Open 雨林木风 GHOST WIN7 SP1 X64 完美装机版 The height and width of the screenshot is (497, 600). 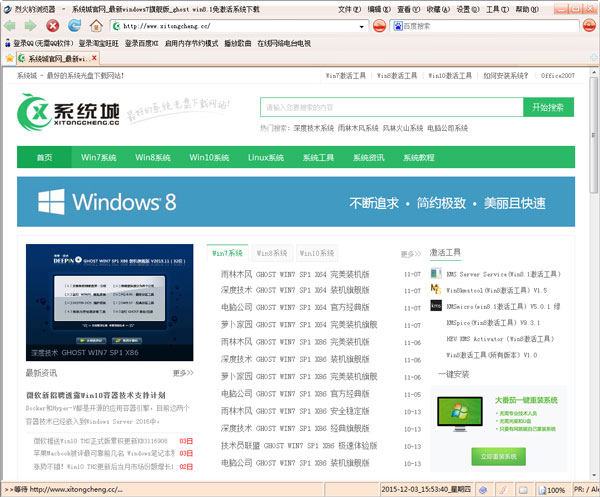[x=295, y=274]
